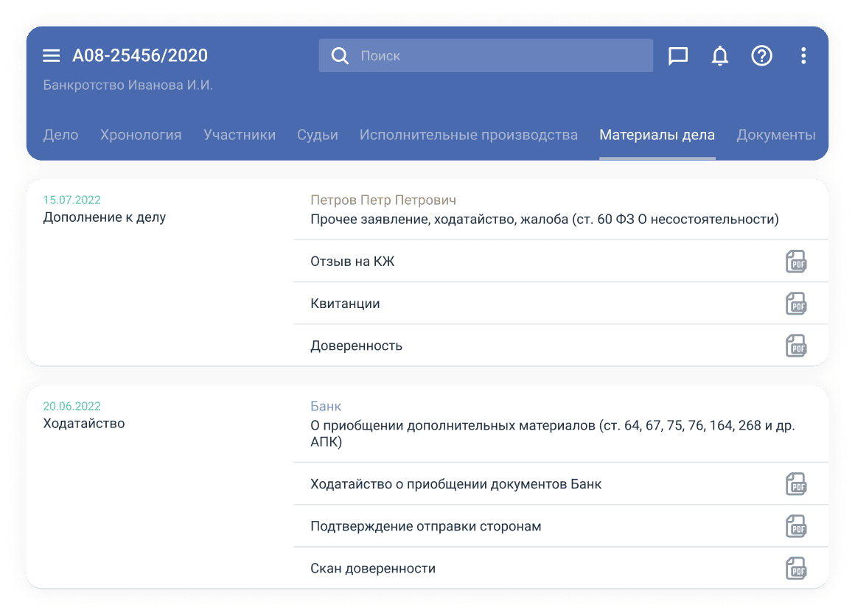
Task: Click the search magnifier icon
Action: coord(340,55)
